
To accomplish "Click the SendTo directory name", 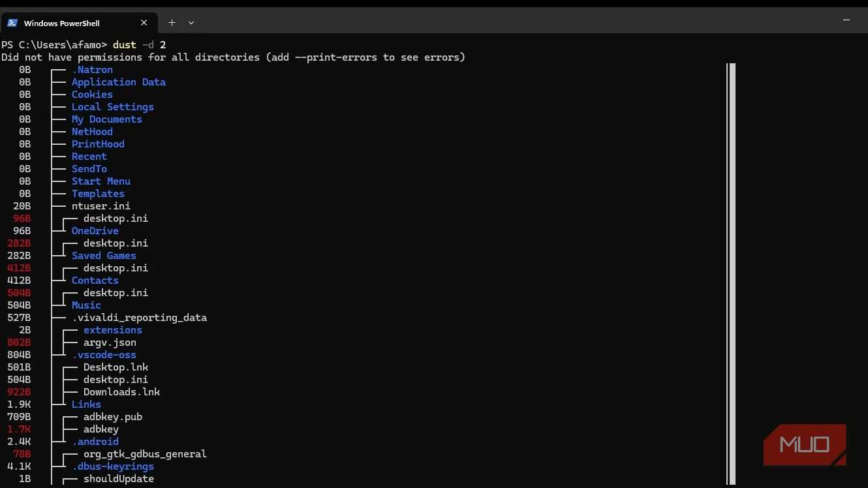I will coord(89,169).
